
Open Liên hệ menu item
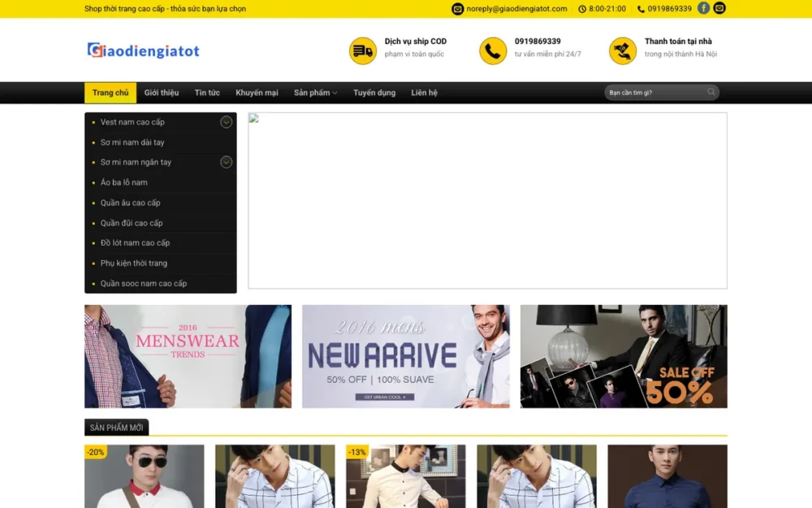[424, 93]
